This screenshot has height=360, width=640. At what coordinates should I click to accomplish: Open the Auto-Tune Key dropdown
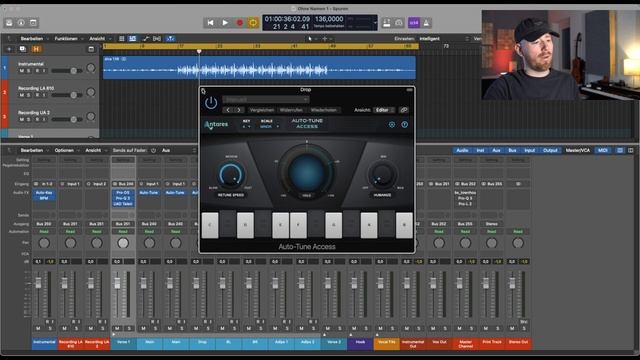click(x=246, y=127)
